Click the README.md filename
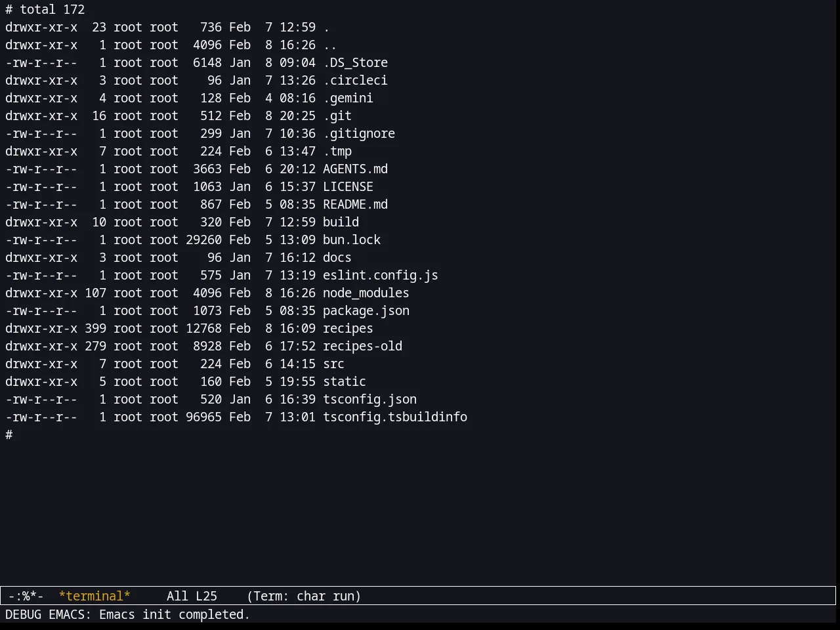 (355, 204)
